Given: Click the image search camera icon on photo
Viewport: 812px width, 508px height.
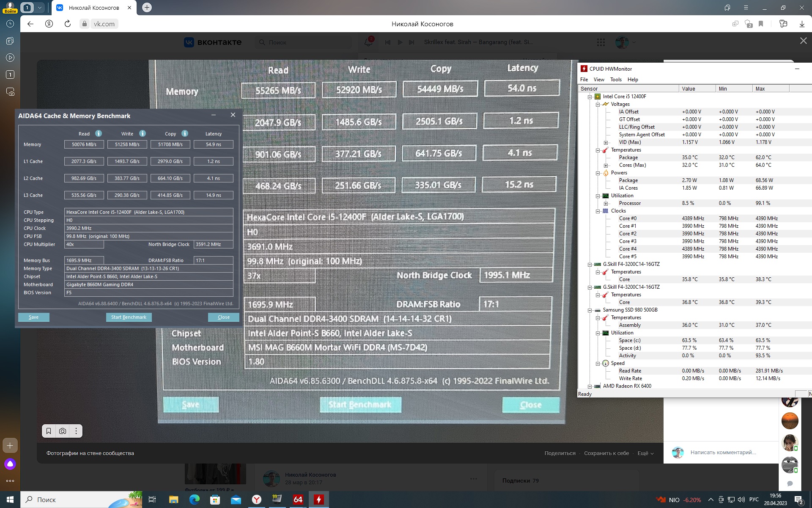Looking at the screenshot, I should point(63,431).
